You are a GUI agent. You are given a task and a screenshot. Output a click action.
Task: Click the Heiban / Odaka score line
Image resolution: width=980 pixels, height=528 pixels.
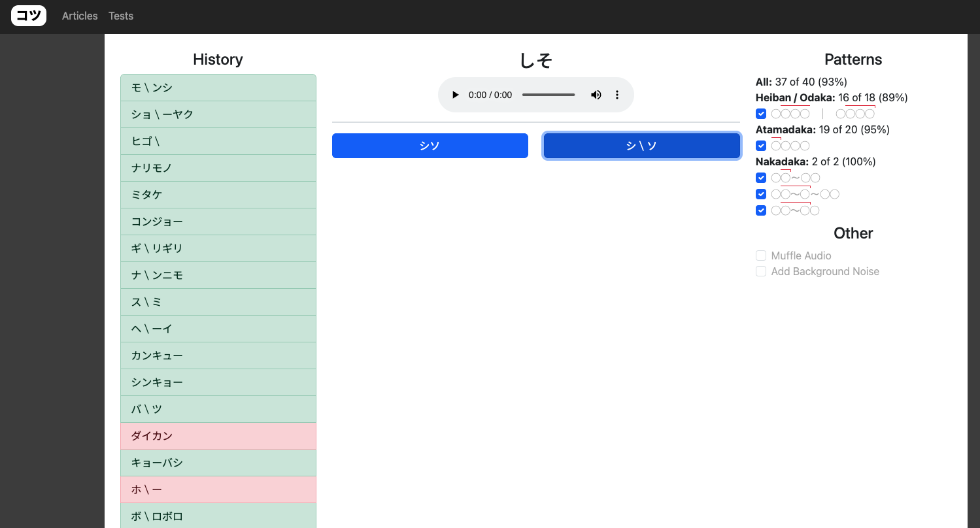[x=832, y=97]
